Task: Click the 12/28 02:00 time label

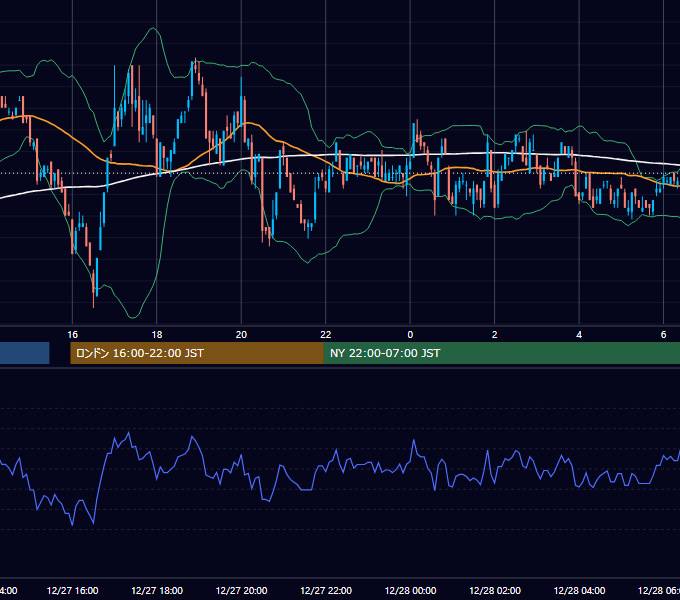Action: pyautogui.click(x=495, y=590)
